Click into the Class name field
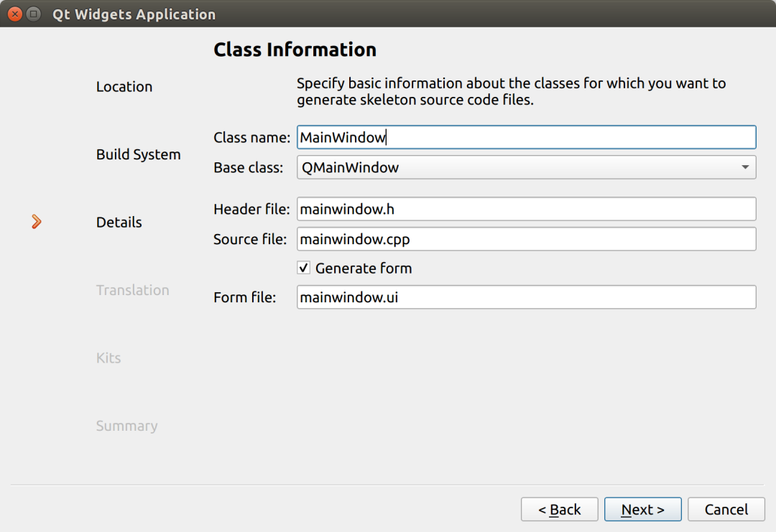The height and width of the screenshot is (532, 776). coord(526,138)
